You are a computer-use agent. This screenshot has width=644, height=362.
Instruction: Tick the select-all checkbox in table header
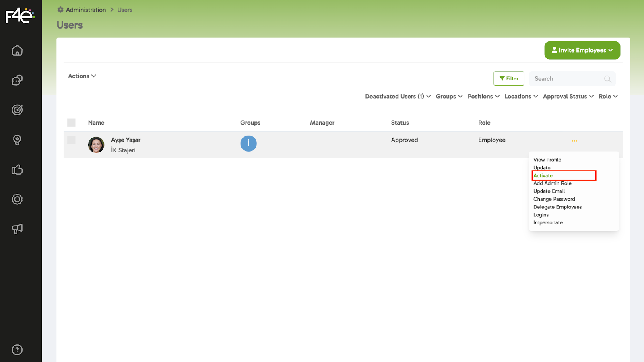pyautogui.click(x=72, y=123)
